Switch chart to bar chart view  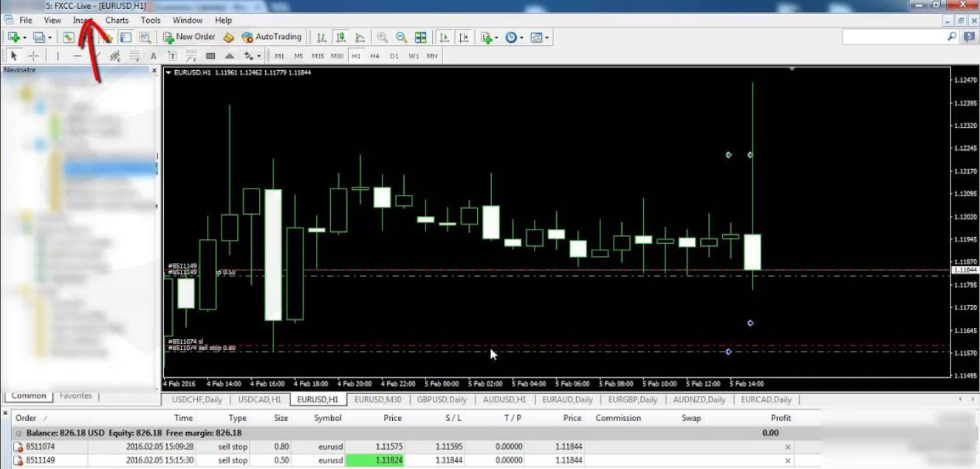[321, 37]
